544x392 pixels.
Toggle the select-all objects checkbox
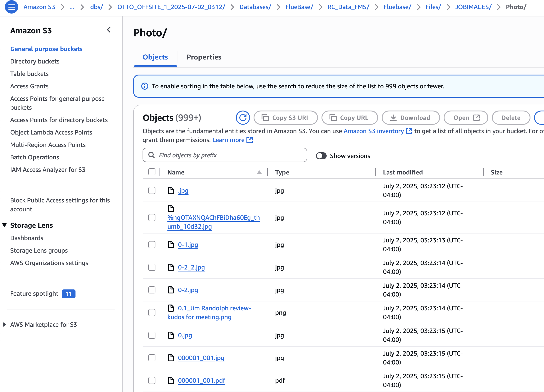tap(152, 172)
